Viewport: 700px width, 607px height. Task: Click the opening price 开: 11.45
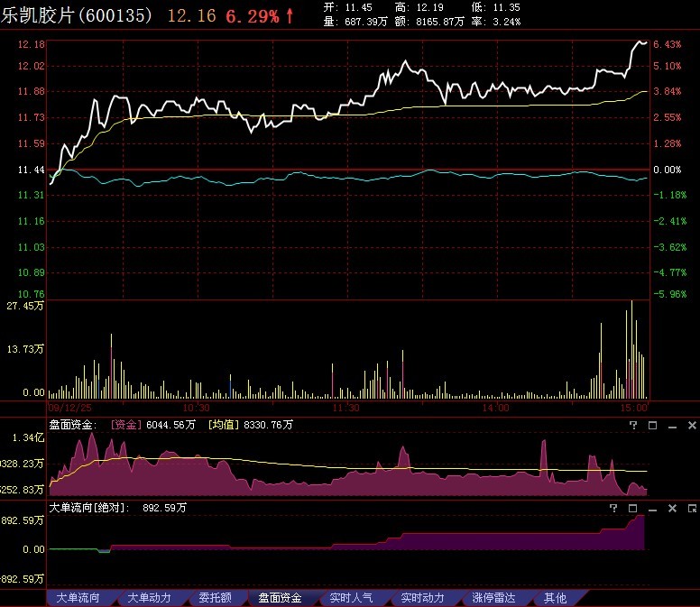tap(347, 7)
